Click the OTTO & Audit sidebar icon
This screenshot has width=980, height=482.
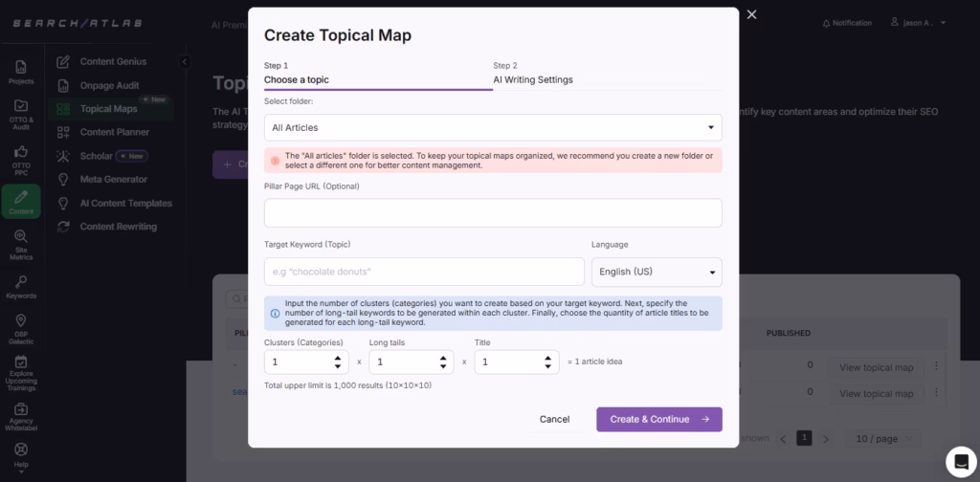pos(21,114)
